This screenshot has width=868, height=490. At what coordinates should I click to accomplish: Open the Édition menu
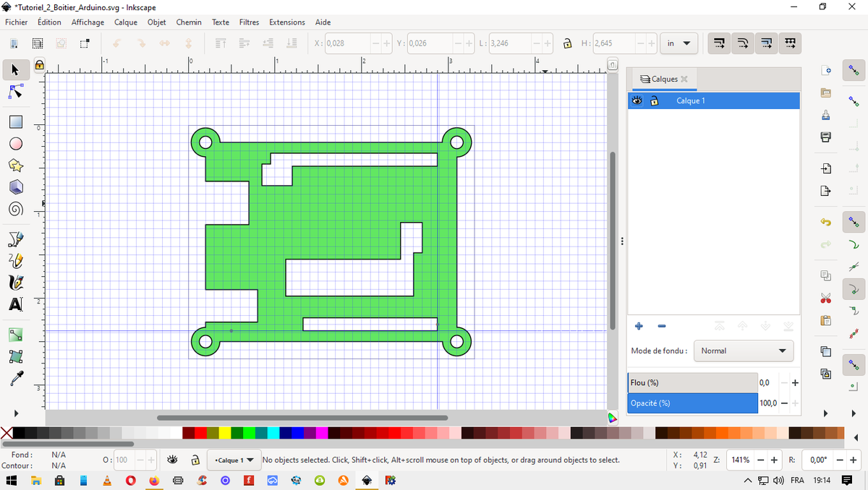coord(49,22)
